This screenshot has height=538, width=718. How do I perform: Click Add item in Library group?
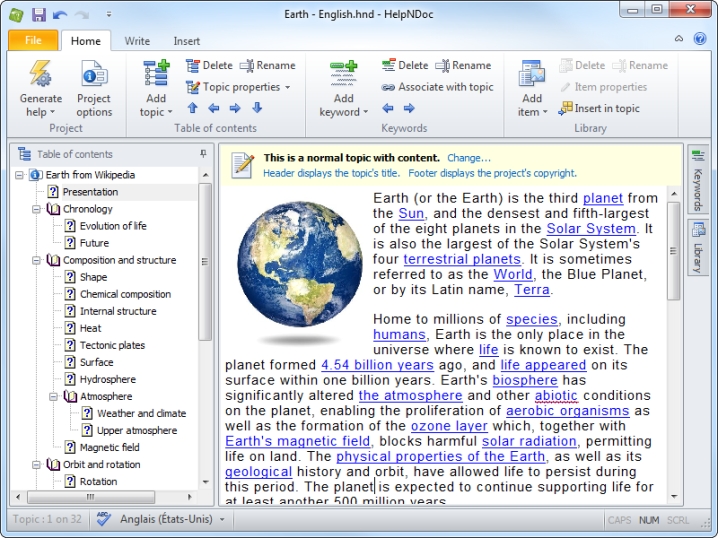(x=531, y=76)
